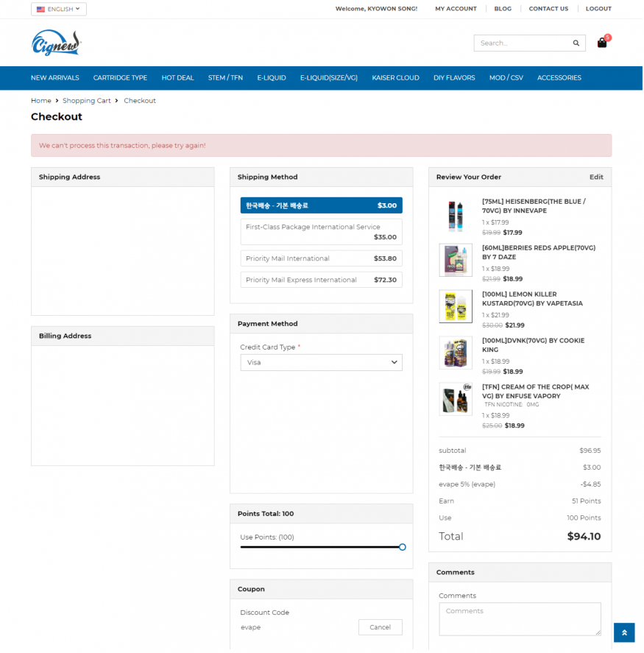Image resolution: width=644 pixels, height=653 pixels.
Task: Open the MOD / CSV menu
Action: pyautogui.click(x=507, y=78)
